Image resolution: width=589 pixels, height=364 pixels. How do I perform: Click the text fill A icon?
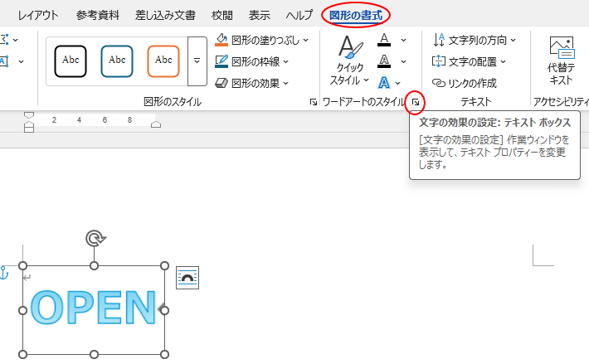[x=384, y=40]
